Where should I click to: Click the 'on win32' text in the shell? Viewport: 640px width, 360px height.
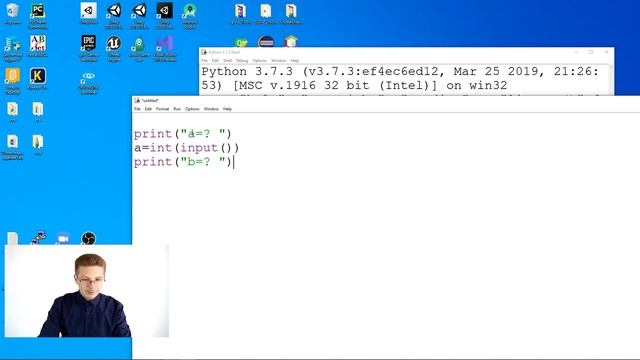click(477, 86)
